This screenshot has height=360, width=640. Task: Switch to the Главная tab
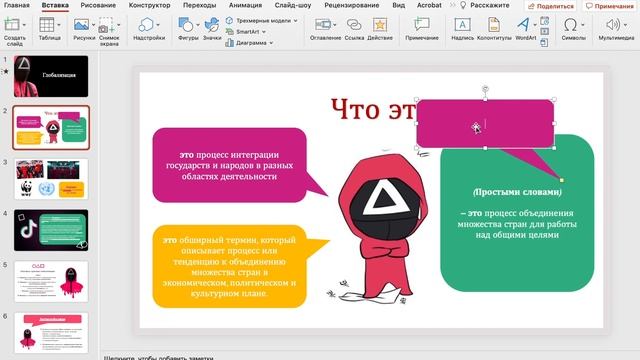click(x=16, y=5)
